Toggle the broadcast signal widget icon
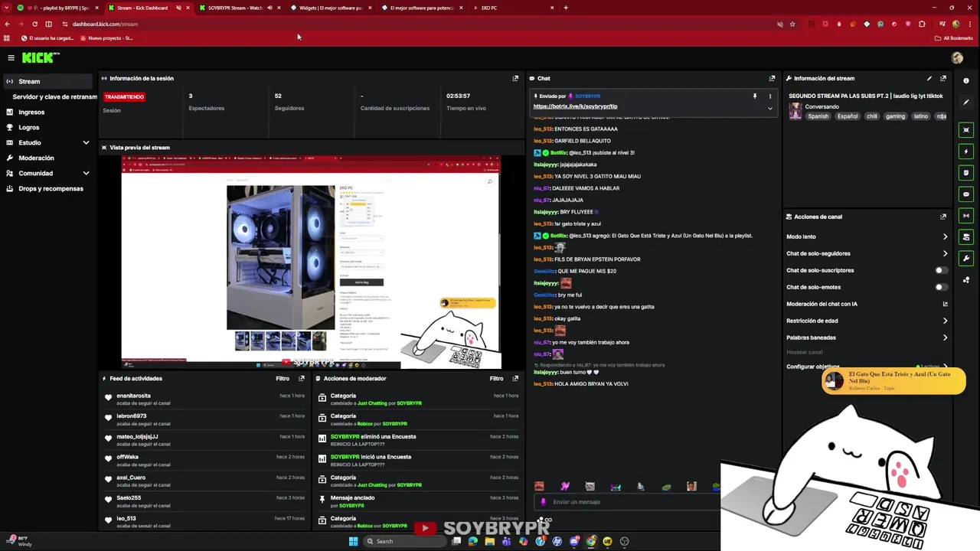This screenshot has height=551, width=980. pos(966,216)
